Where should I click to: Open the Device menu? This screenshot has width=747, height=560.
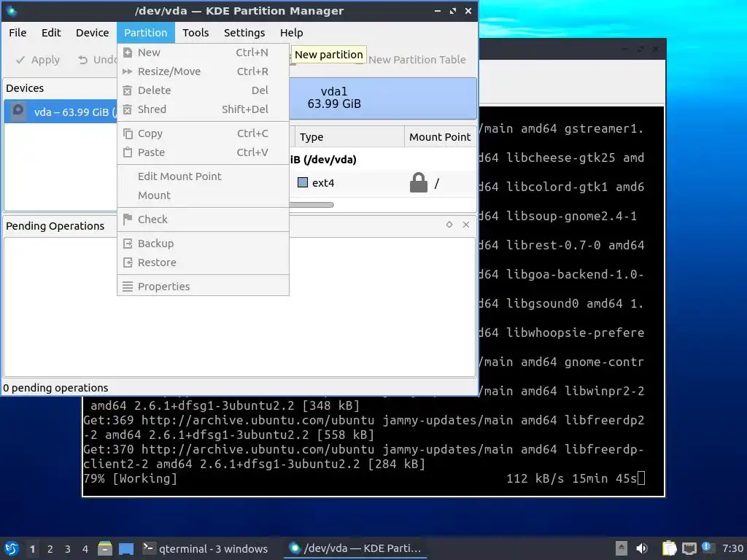pos(93,33)
